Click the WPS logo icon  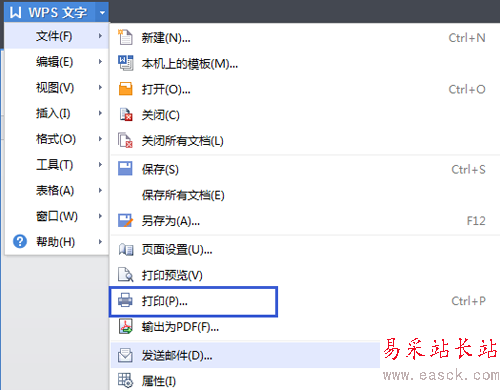pos(16,12)
